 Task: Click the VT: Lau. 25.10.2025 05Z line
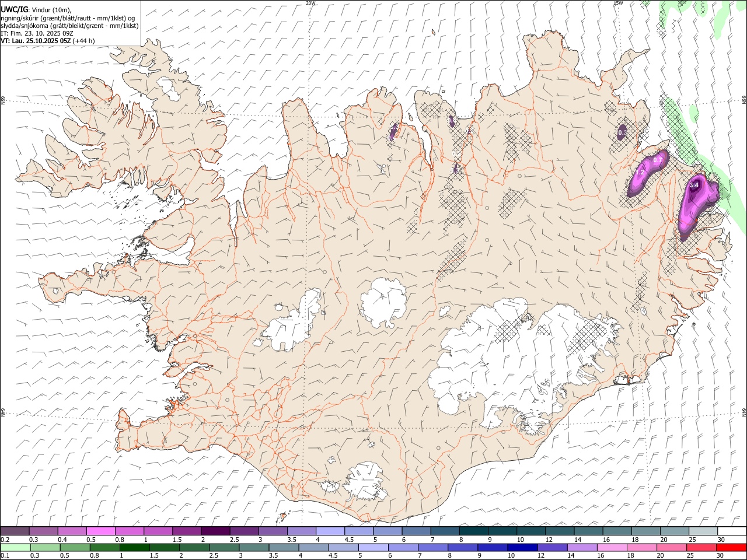48,41
